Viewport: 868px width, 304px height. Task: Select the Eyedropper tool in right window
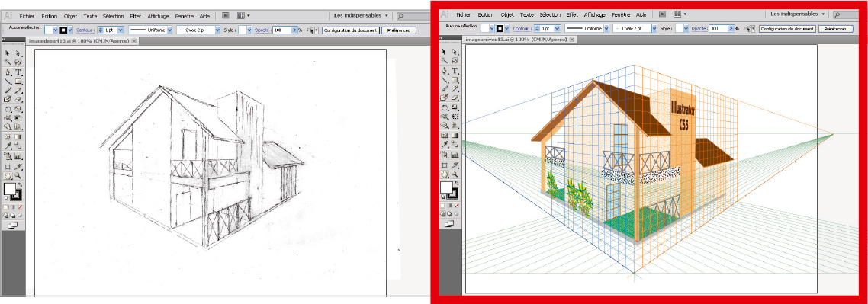tap(444, 145)
